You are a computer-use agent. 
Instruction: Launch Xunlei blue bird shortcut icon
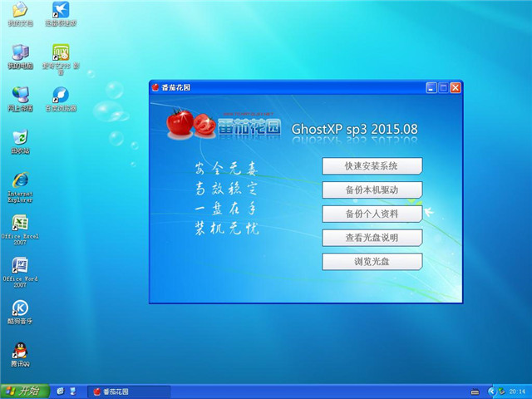[x=61, y=10]
